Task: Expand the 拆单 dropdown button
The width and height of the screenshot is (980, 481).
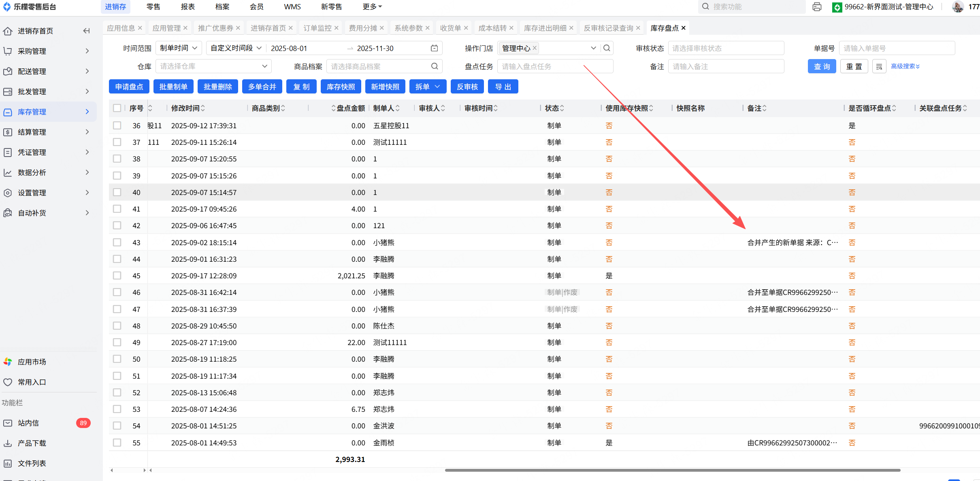Action: click(x=437, y=87)
